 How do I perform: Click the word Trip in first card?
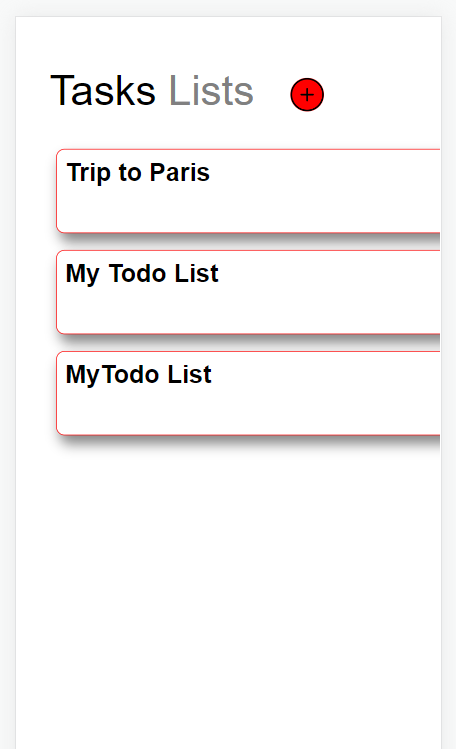(89, 173)
